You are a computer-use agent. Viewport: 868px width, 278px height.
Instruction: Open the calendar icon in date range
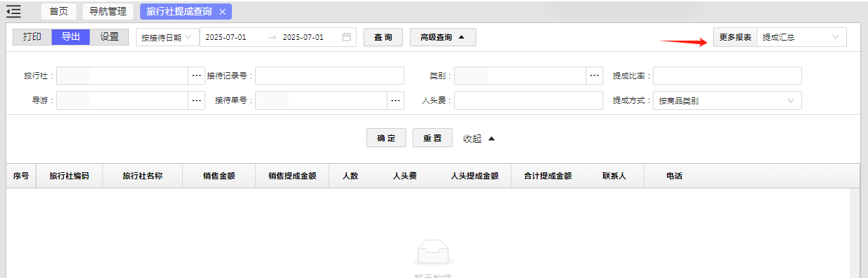point(346,37)
